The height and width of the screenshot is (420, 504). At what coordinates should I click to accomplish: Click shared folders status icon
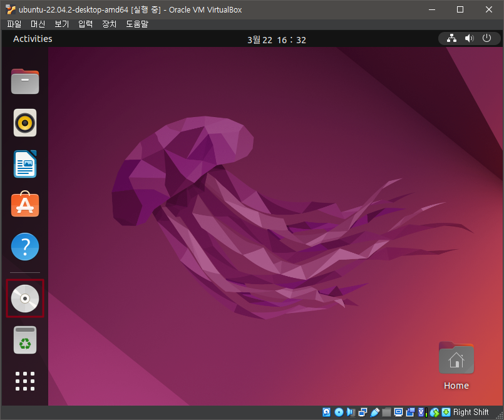click(x=387, y=412)
